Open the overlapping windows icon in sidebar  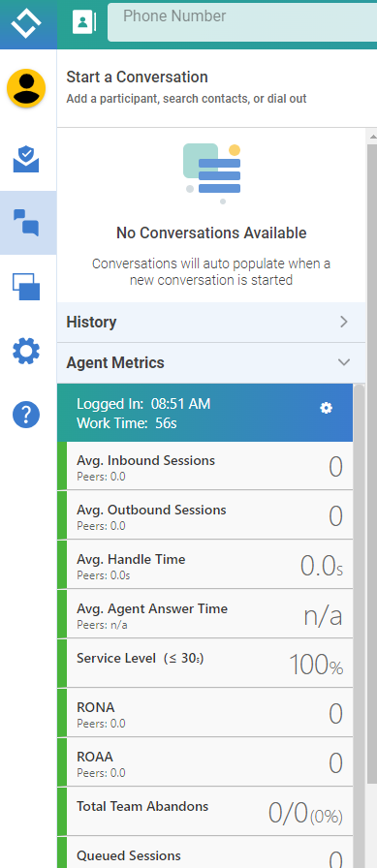[26, 287]
